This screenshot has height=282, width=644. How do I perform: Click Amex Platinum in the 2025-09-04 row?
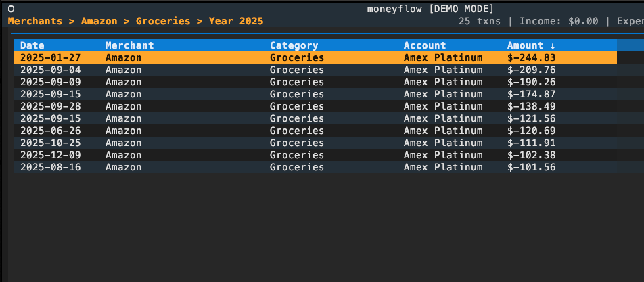(443, 70)
